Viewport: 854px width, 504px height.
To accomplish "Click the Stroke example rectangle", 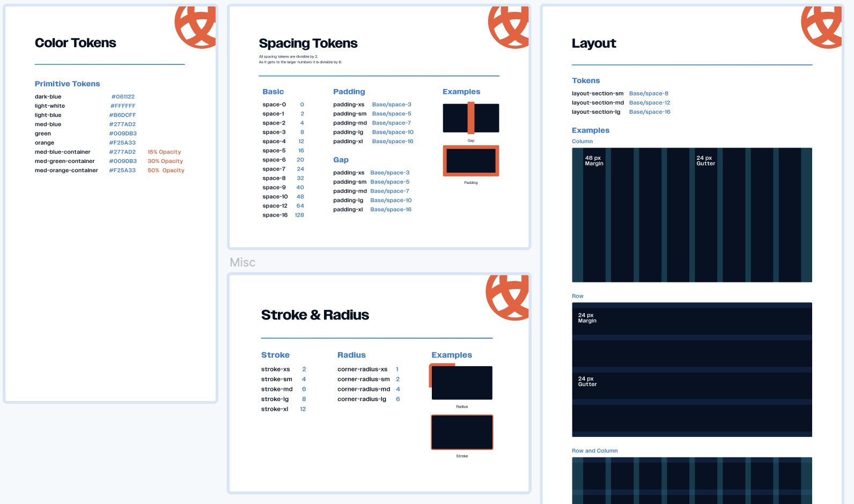I will point(461,432).
